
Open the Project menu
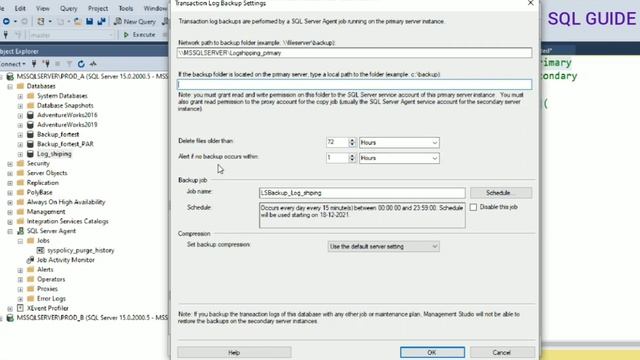[x=98, y=8]
